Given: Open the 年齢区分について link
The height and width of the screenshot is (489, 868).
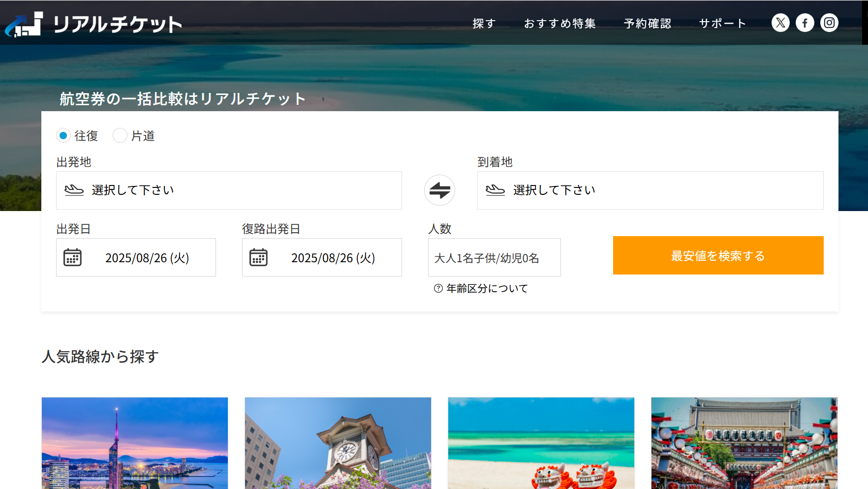Looking at the screenshot, I should pyautogui.click(x=487, y=288).
